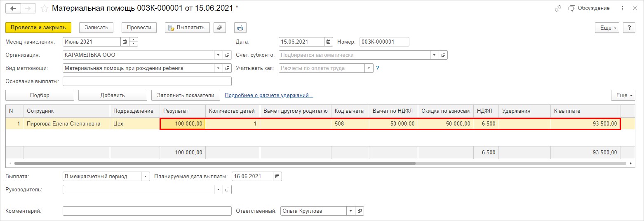Go forward with the right arrow button
This screenshot has width=644, height=221.
click(28, 8)
